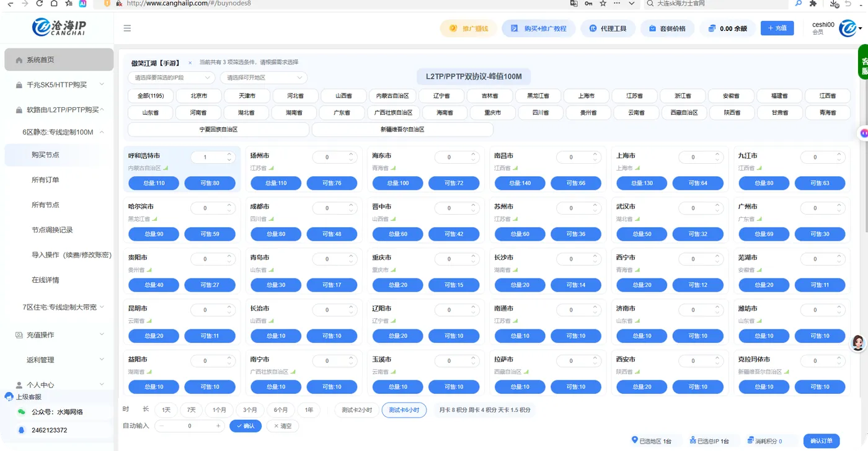Collapse the 6区静态:专线定制100M submenu
This screenshot has height=451, width=868.
pyautogui.click(x=59, y=132)
